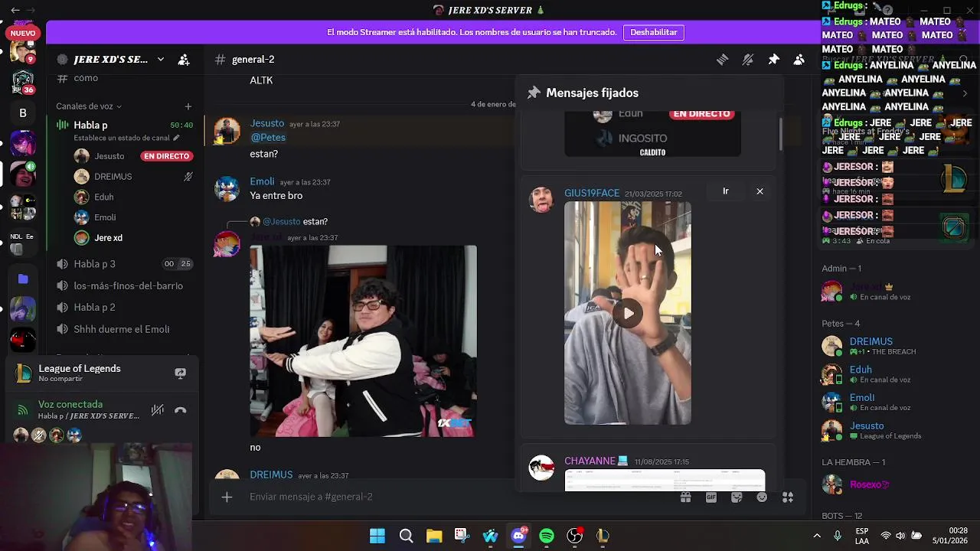Click Ir on GIUS19FACE pinned message
Image resolution: width=980 pixels, height=551 pixels.
pos(726,191)
